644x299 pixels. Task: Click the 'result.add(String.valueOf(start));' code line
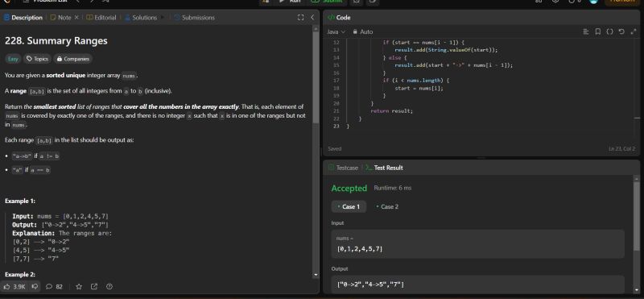(x=446, y=50)
